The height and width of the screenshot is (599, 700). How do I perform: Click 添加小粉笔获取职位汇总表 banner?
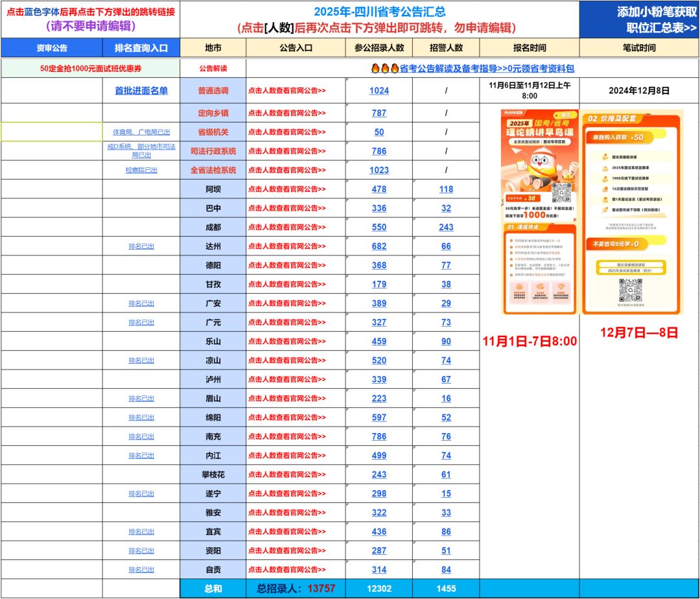click(639, 19)
